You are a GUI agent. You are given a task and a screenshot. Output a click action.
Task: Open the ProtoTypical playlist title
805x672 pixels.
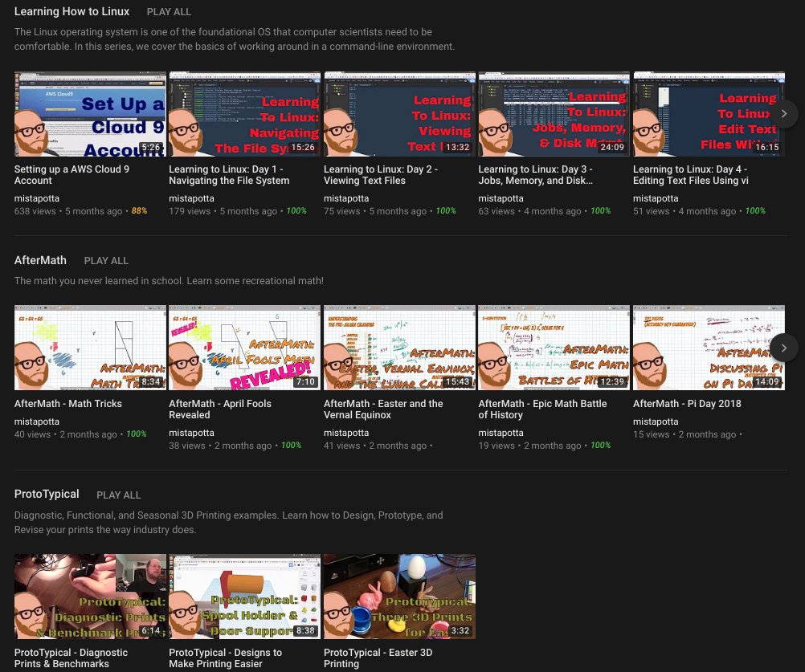[x=47, y=494]
